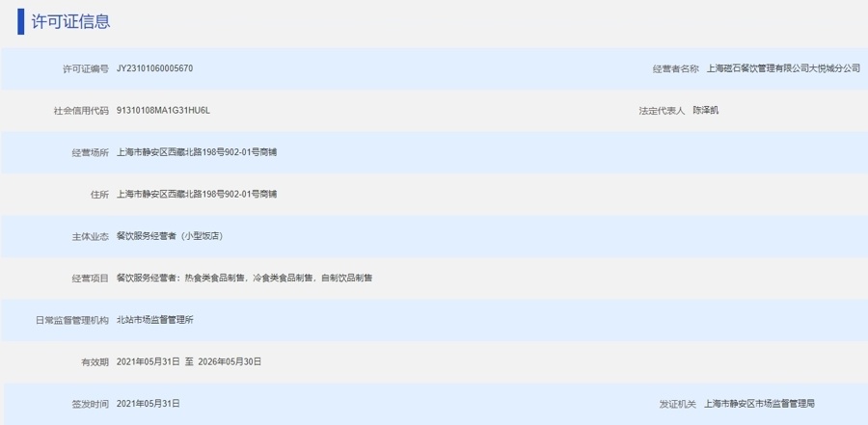Click the '日常监督管理机构' label
Image resolution: width=868 pixels, height=425 pixels.
point(72,320)
